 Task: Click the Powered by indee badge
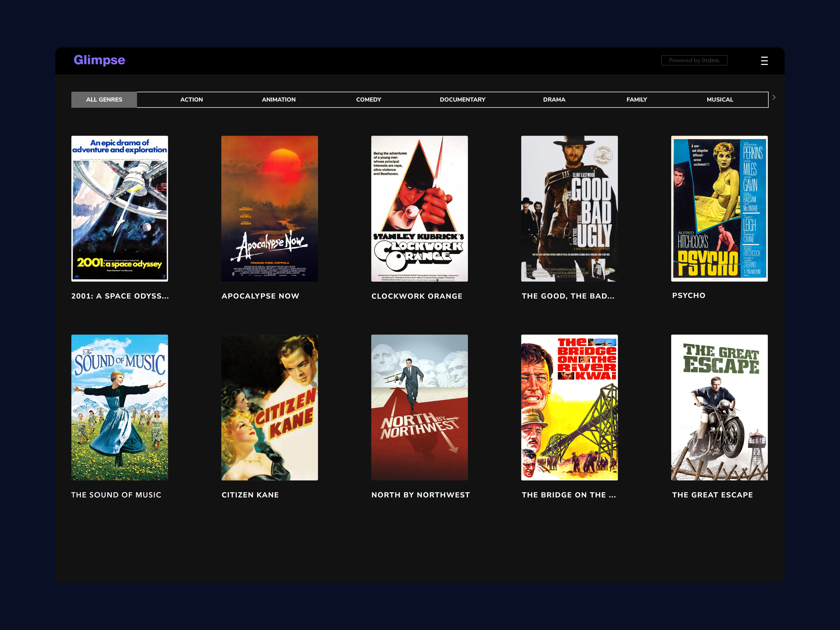[x=694, y=60]
